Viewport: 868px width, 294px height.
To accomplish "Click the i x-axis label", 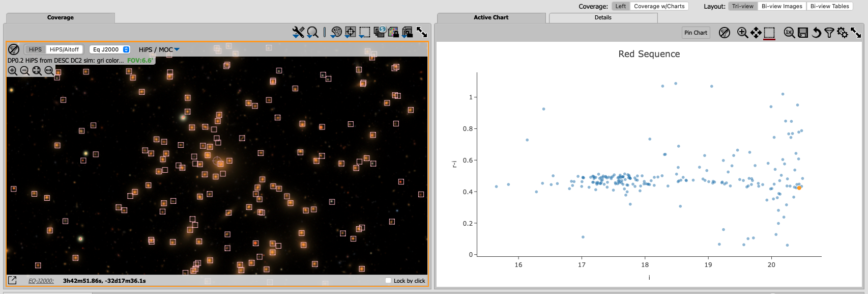I will coord(649,278).
